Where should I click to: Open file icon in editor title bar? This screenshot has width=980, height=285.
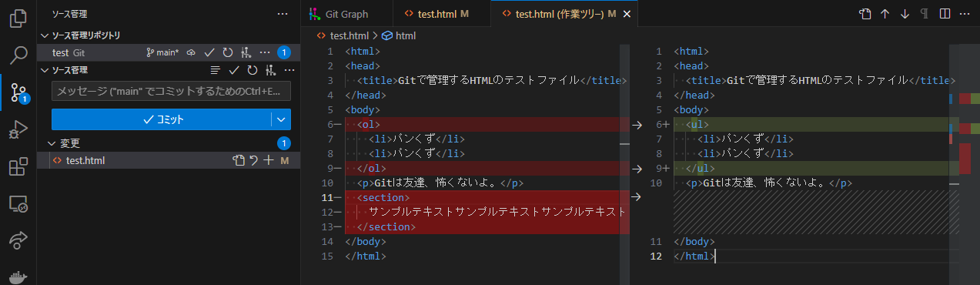coord(865,14)
